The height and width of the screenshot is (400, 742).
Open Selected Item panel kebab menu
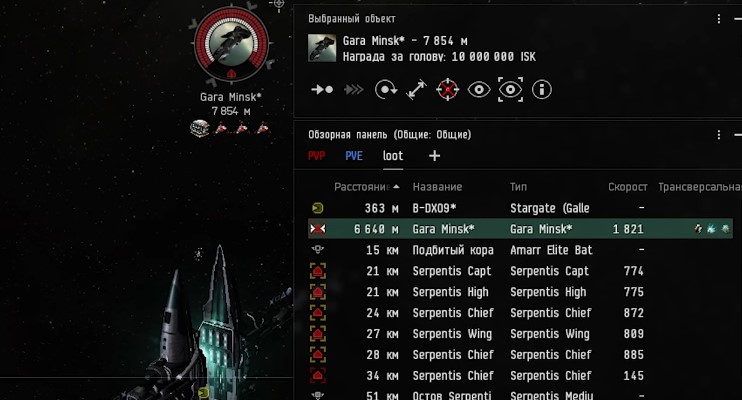719,18
